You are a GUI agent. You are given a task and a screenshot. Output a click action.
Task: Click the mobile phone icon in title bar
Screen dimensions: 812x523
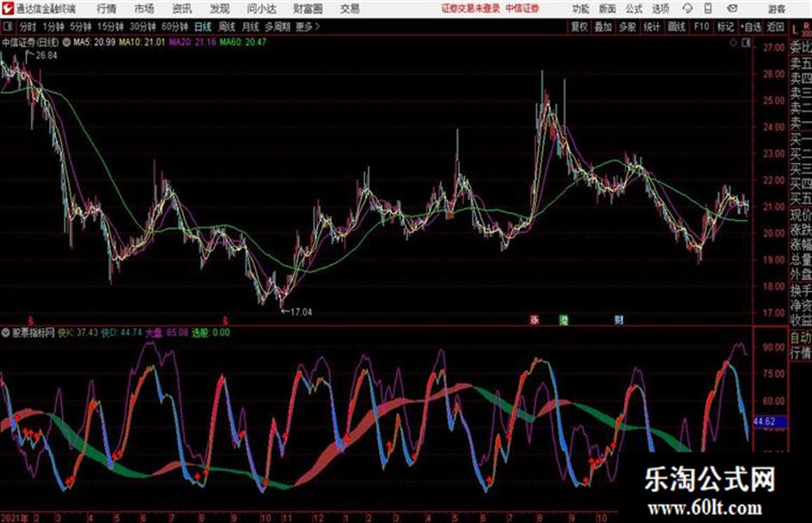click(708, 9)
